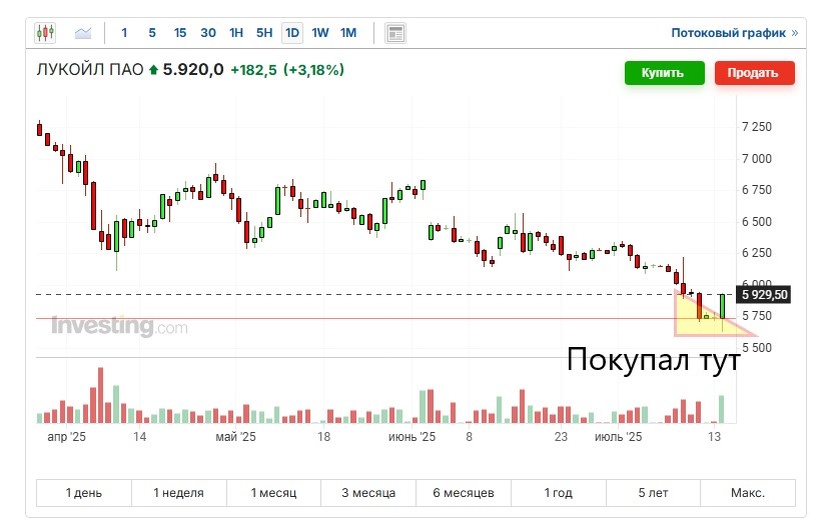The height and width of the screenshot is (529, 819).
Task: Select the 3 месяца range tab
Action: tap(368, 492)
